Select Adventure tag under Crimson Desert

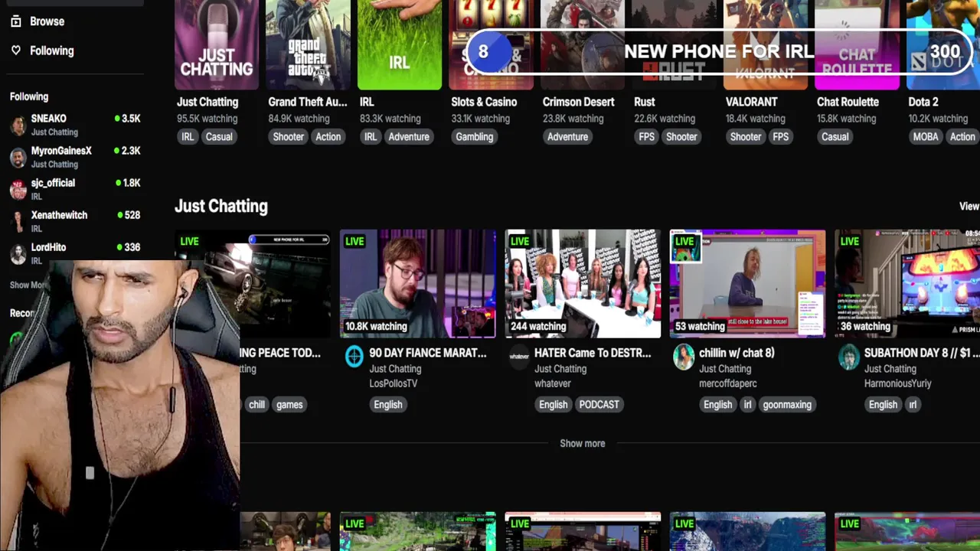tap(568, 137)
